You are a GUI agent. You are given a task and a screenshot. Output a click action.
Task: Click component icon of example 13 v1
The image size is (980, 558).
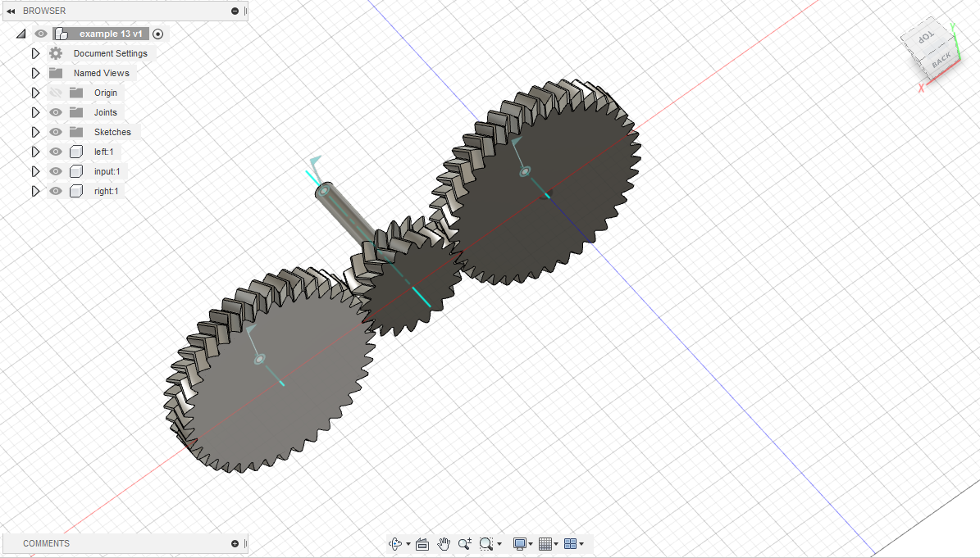pyautogui.click(x=62, y=34)
